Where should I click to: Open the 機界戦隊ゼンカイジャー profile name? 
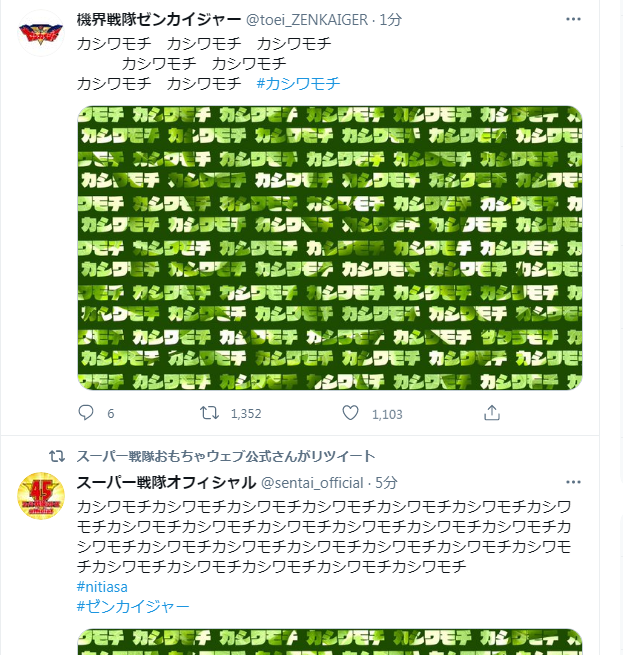(x=159, y=20)
